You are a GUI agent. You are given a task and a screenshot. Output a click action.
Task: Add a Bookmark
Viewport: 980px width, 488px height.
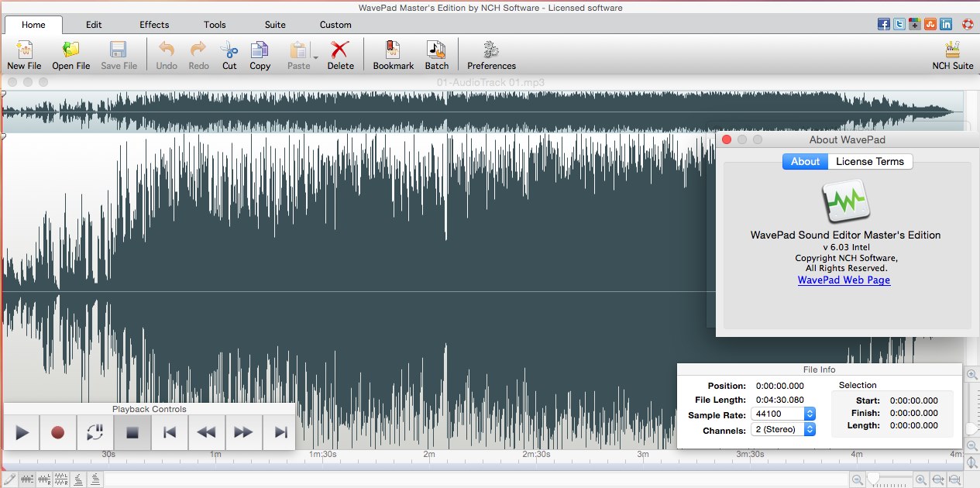click(394, 57)
